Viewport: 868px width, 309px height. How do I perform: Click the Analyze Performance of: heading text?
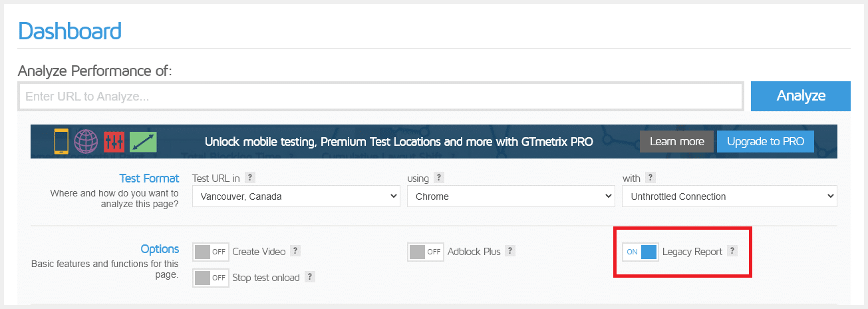point(95,71)
